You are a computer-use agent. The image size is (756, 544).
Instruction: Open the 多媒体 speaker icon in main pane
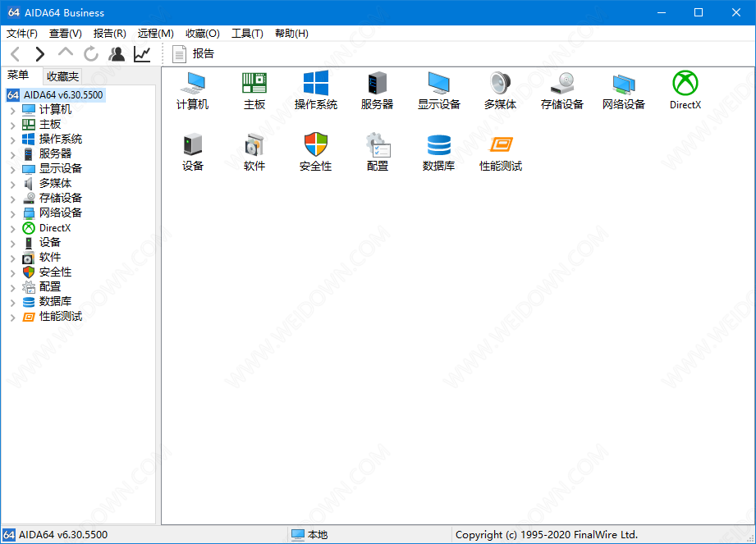pyautogui.click(x=501, y=84)
